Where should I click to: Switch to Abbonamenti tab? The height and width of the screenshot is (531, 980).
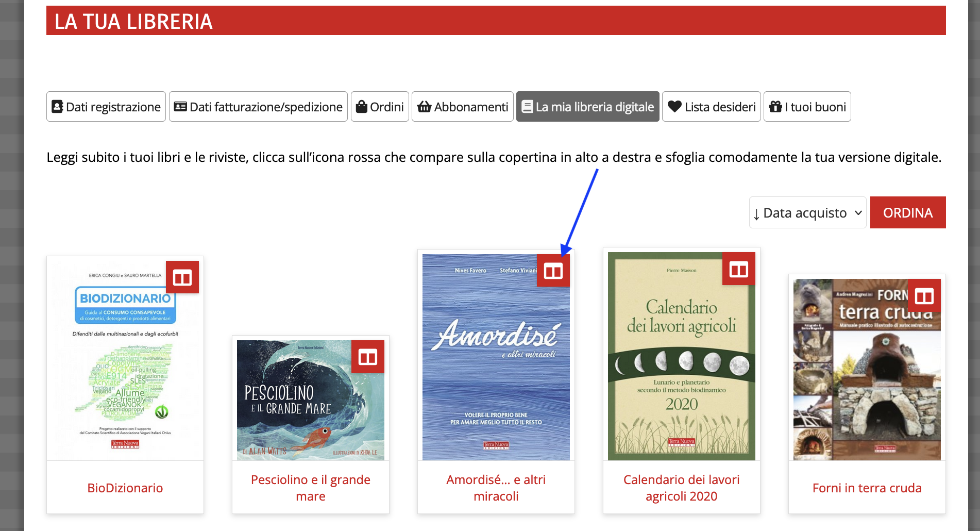462,107
